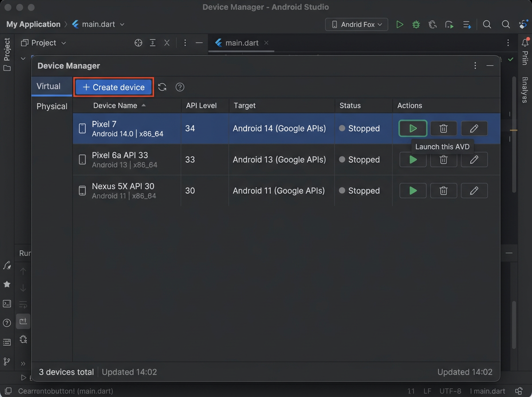The width and height of the screenshot is (532, 397).
Task: Click the soft-wrap icon in Run panel
Action: click(x=23, y=305)
